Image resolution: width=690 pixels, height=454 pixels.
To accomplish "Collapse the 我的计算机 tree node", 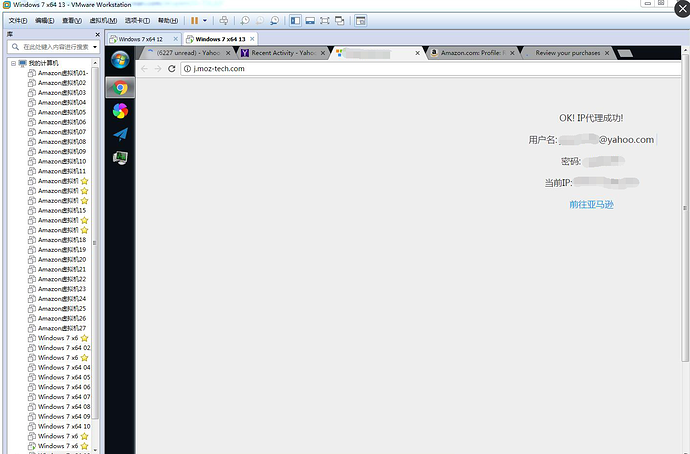I will tap(13, 63).
